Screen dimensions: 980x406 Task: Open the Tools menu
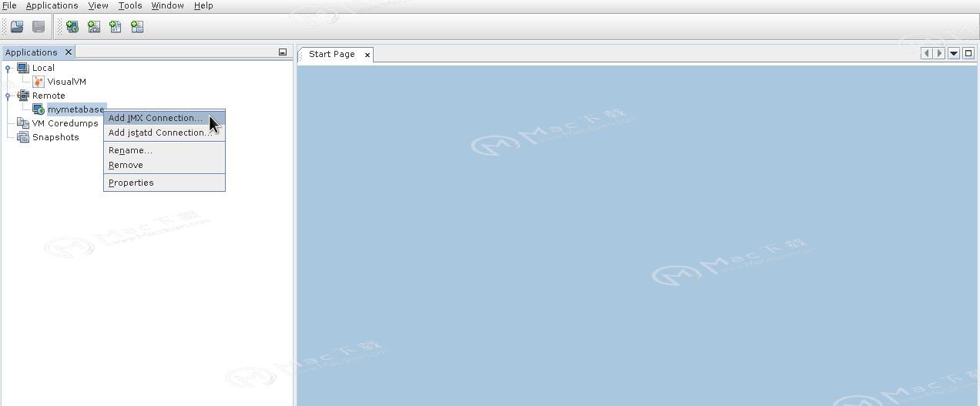coord(130,5)
